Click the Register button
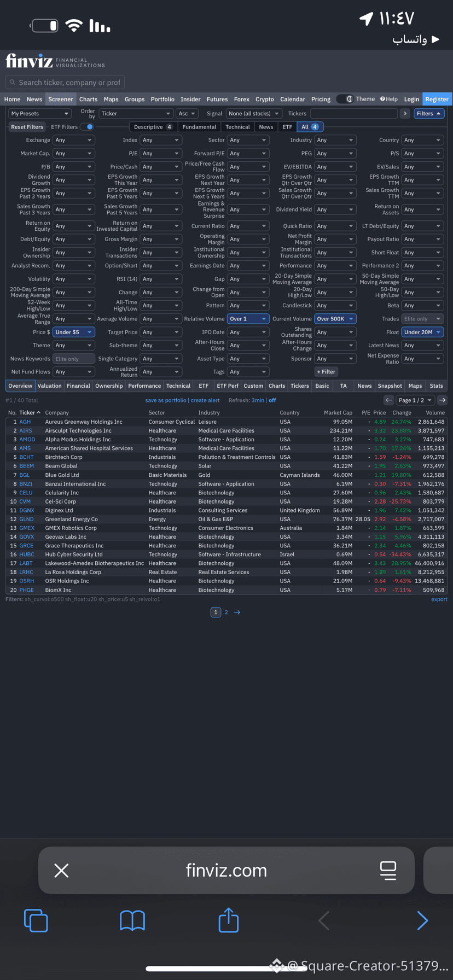 tap(437, 99)
